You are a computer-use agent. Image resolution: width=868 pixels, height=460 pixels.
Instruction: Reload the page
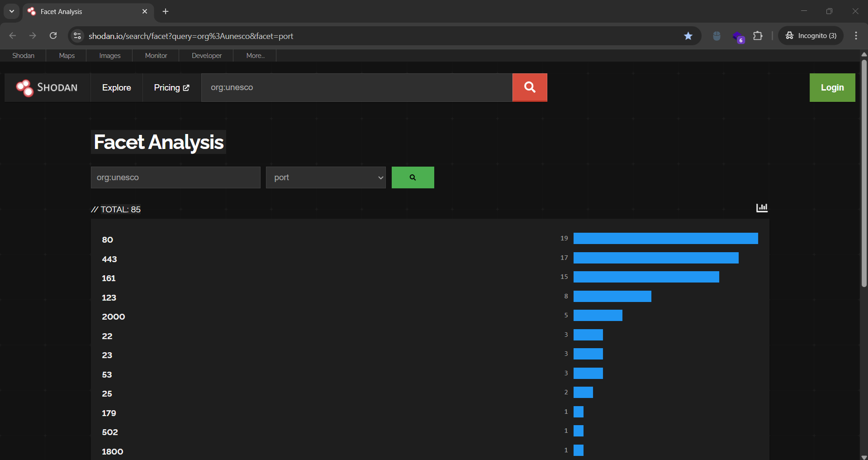click(x=53, y=36)
